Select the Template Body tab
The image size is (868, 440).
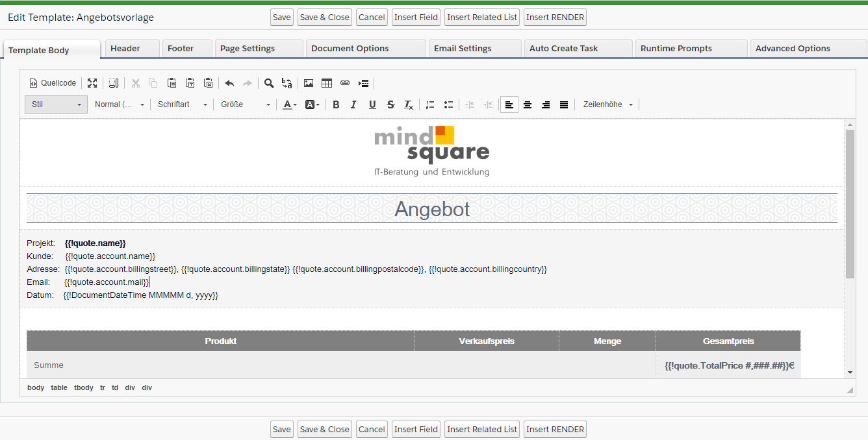tap(52, 50)
